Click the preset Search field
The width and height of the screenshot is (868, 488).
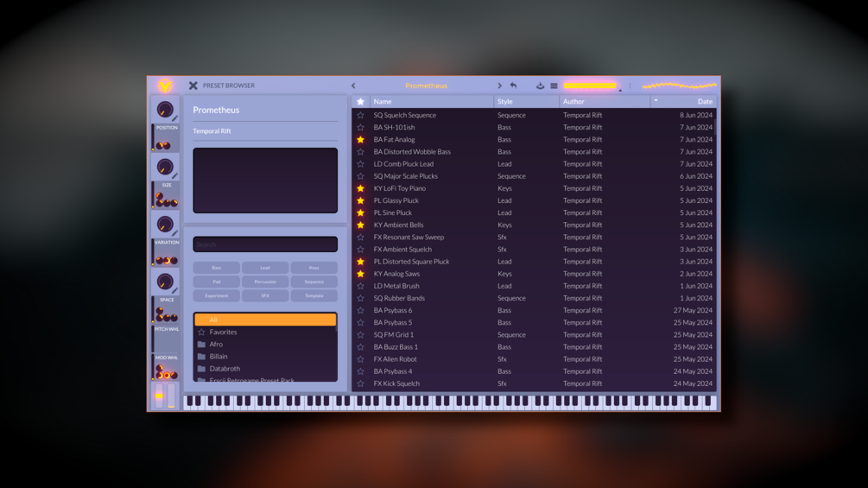(x=265, y=244)
